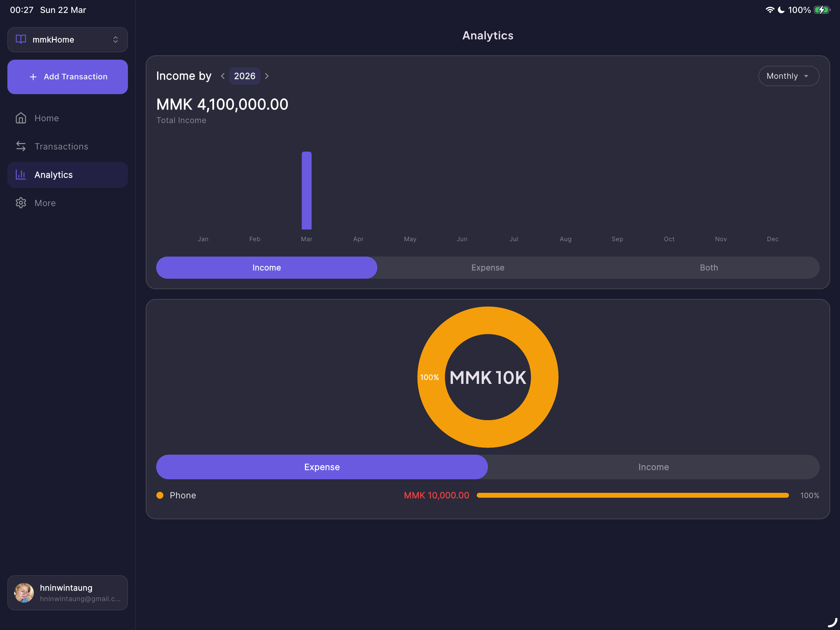Click the orange donut chart ring
840x630 pixels.
coord(488,320)
